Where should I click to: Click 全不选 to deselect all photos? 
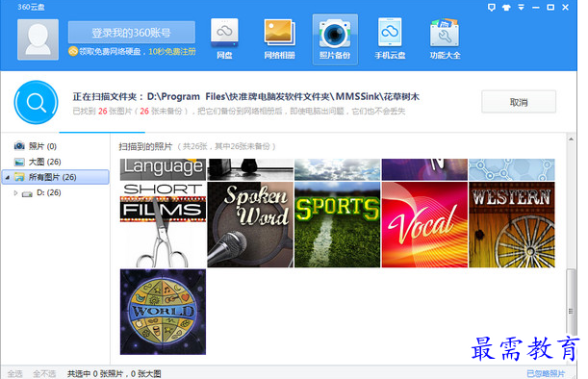click(x=44, y=374)
